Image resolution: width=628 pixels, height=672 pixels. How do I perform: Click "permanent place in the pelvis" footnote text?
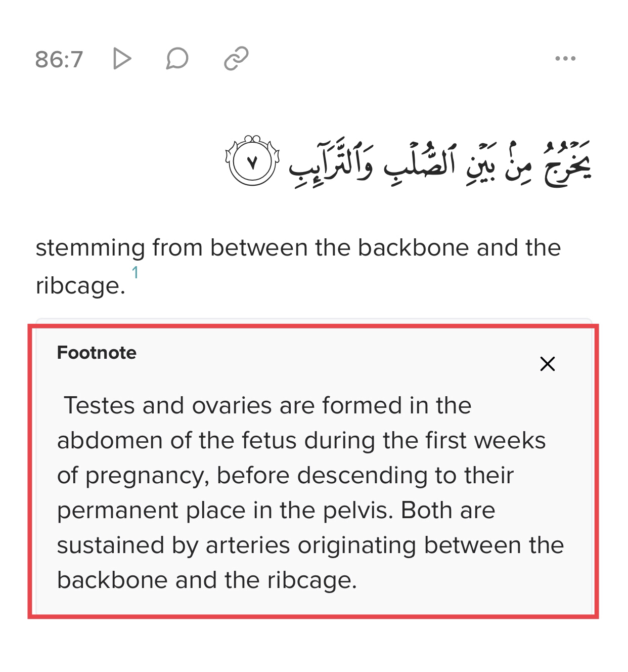pyautogui.click(x=224, y=510)
